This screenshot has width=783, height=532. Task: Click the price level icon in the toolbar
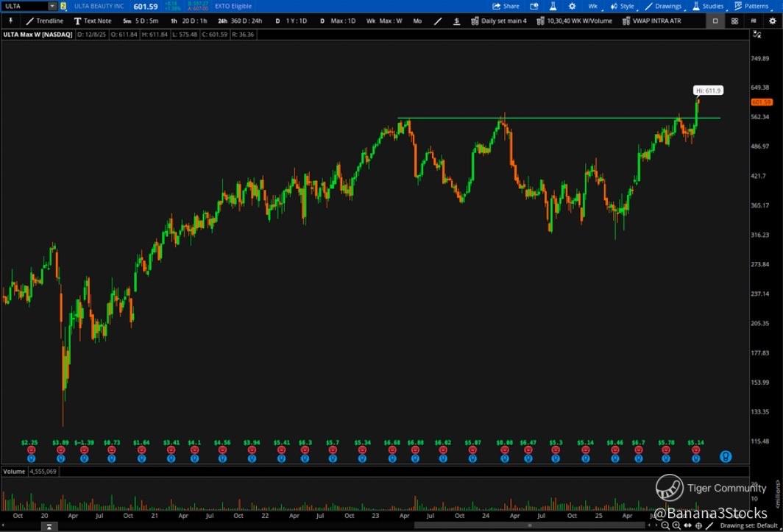coord(456,21)
